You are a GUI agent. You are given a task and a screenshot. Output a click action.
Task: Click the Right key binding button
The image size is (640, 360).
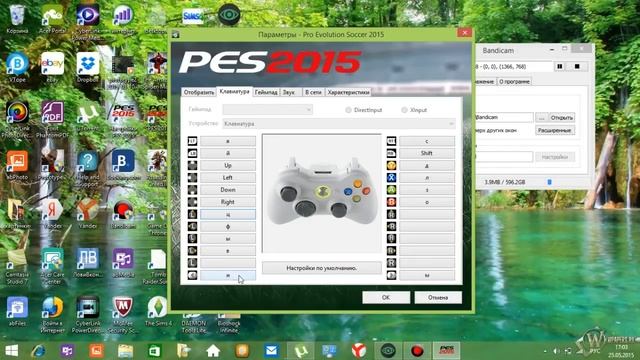pos(228,202)
